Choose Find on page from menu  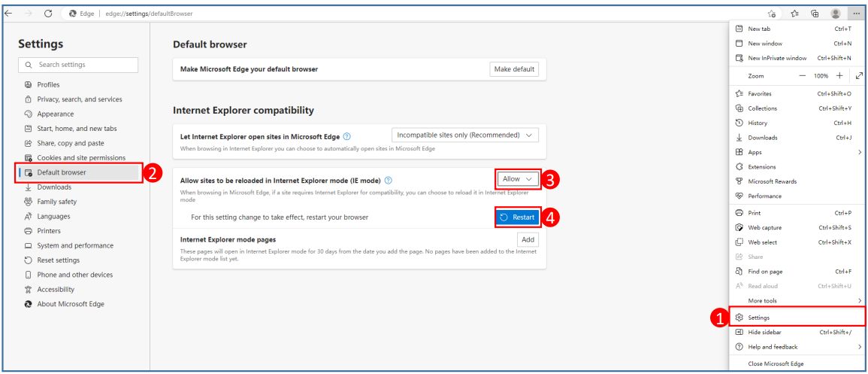[796, 272]
